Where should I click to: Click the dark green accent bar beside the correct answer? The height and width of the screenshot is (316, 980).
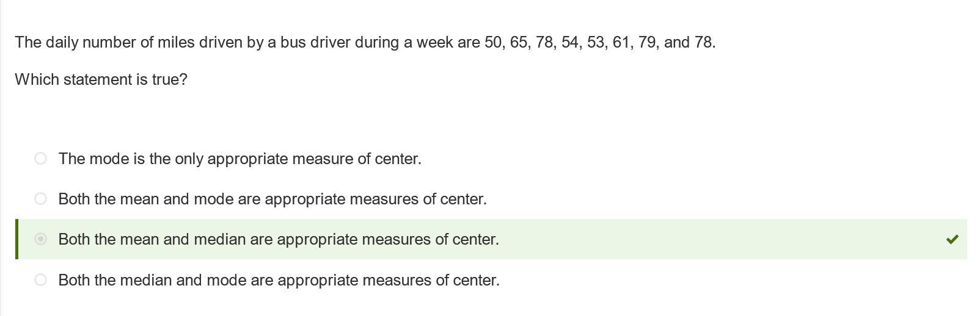16,239
